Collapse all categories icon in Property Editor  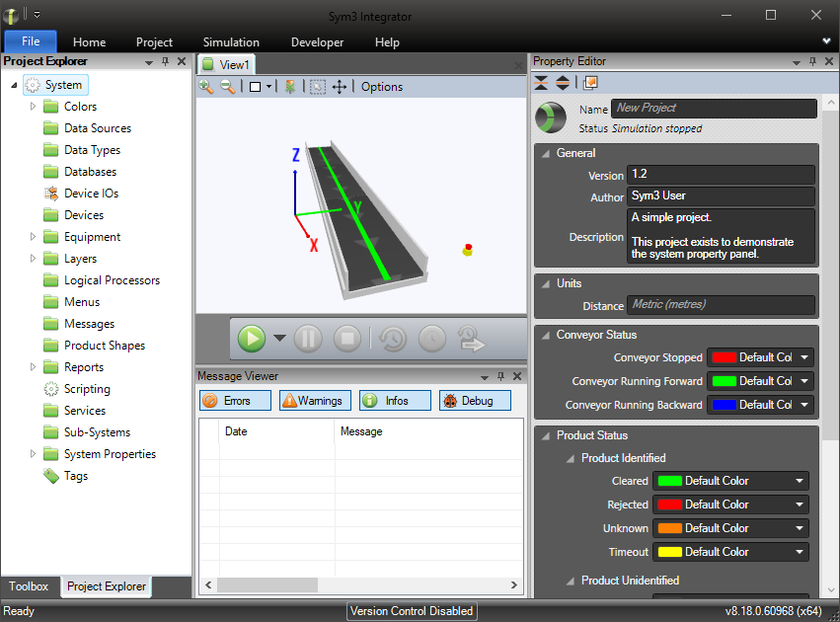tap(541, 83)
